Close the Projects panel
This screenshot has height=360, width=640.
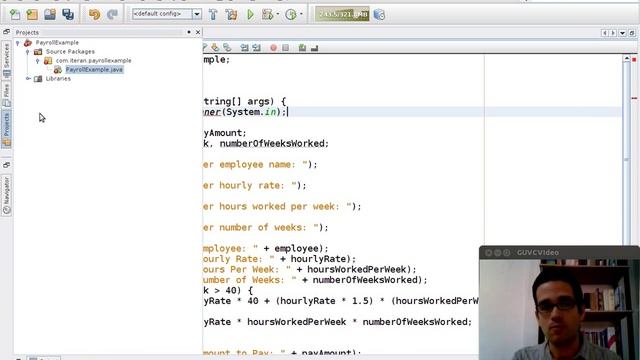pyautogui.click(x=198, y=32)
